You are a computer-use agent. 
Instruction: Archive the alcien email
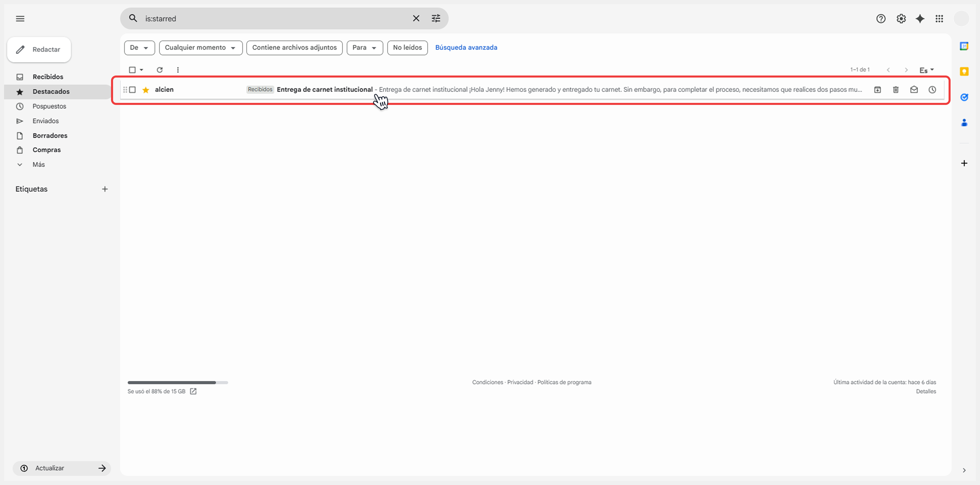pyautogui.click(x=877, y=90)
